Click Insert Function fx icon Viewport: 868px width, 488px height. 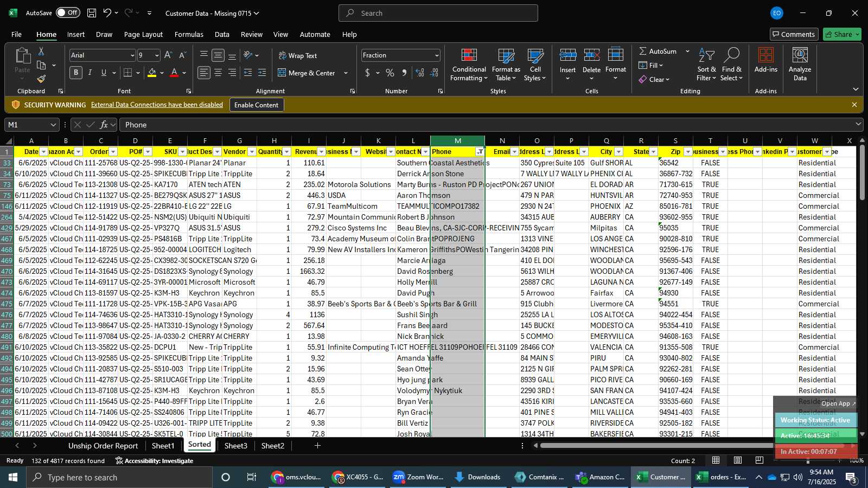(104, 125)
